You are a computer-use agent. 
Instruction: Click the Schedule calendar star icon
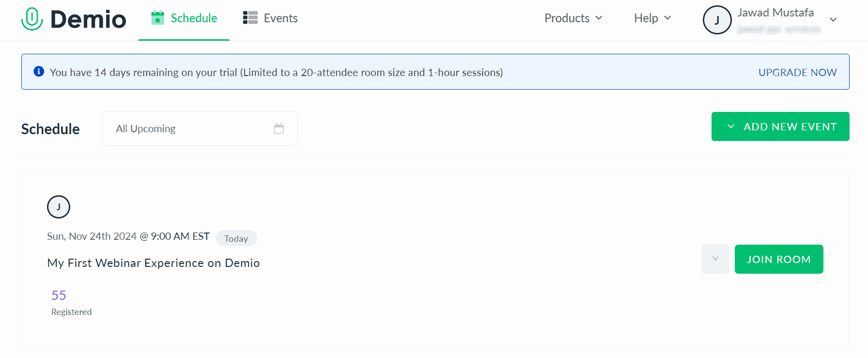(157, 18)
